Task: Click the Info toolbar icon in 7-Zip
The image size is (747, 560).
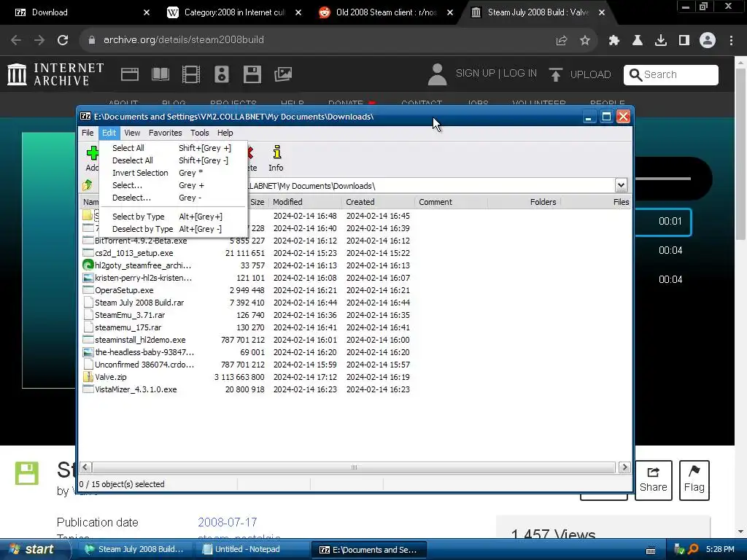Action: (276, 158)
